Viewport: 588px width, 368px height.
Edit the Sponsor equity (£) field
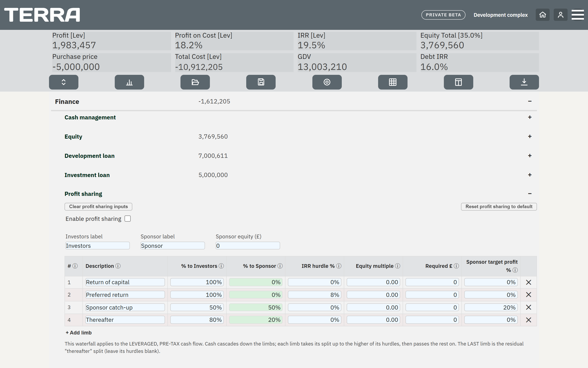pyautogui.click(x=248, y=246)
